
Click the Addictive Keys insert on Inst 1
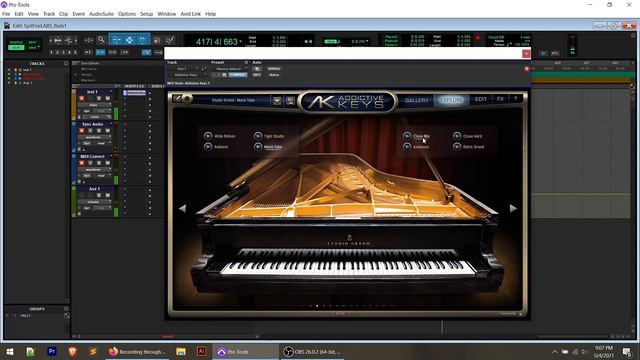(x=135, y=93)
